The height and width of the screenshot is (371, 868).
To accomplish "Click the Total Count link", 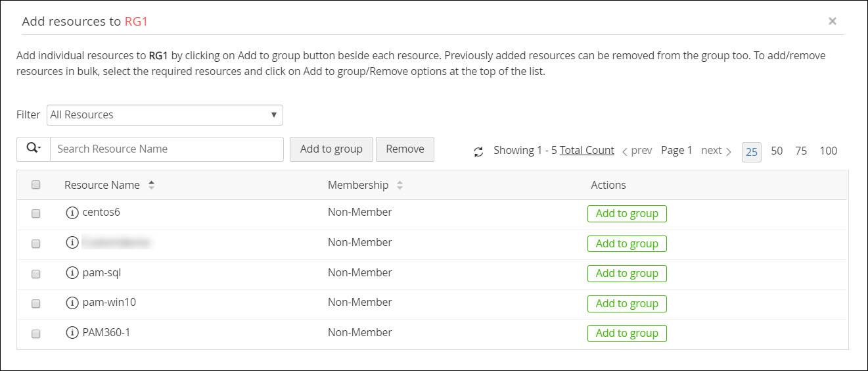I will point(587,151).
